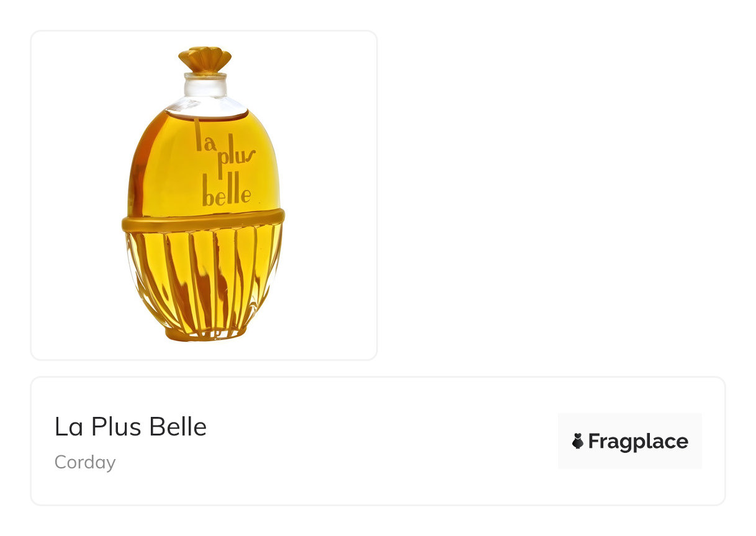Click the clear glass bottle neck
This screenshot has width=756, height=536.
pyautogui.click(x=205, y=85)
